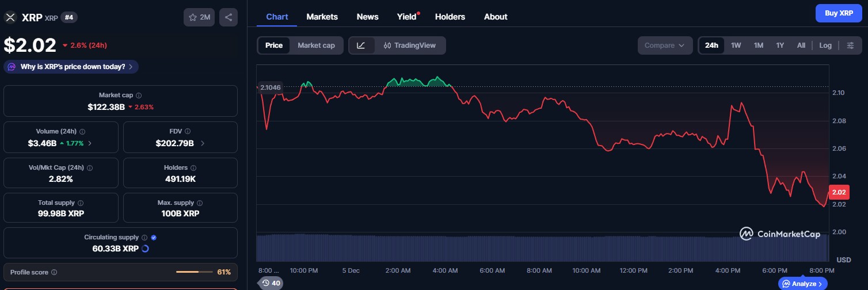Click the 2.1046 opening price label
Viewport: 868px width, 290px height.
(x=270, y=87)
